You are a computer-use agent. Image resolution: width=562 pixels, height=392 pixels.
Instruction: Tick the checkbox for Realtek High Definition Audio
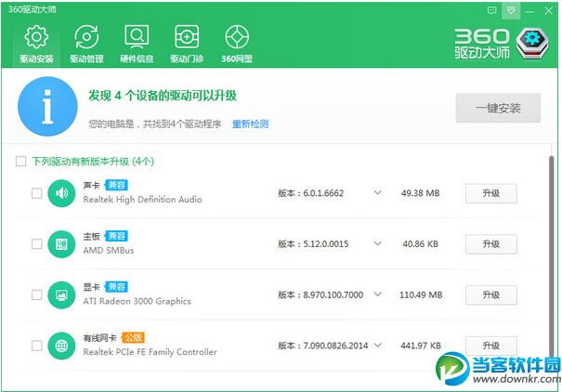pos(36,193)
